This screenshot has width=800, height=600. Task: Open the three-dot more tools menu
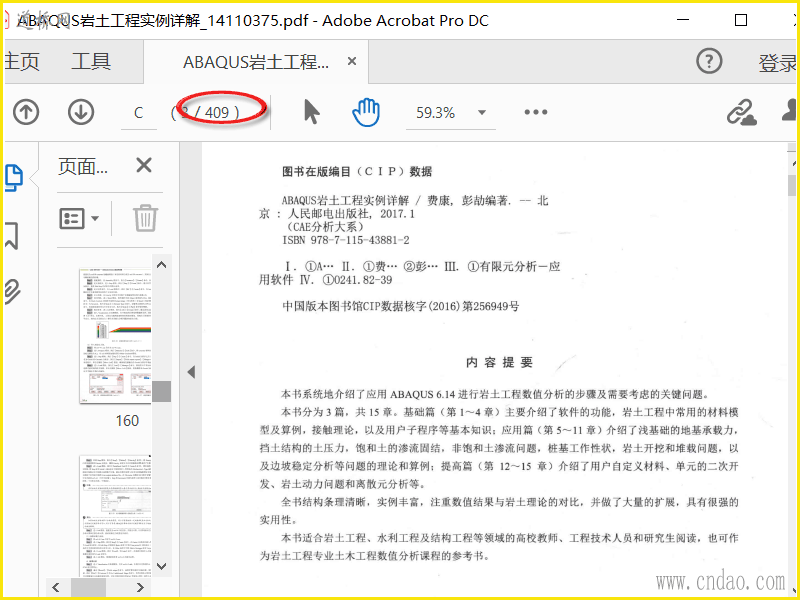point(536,112)
